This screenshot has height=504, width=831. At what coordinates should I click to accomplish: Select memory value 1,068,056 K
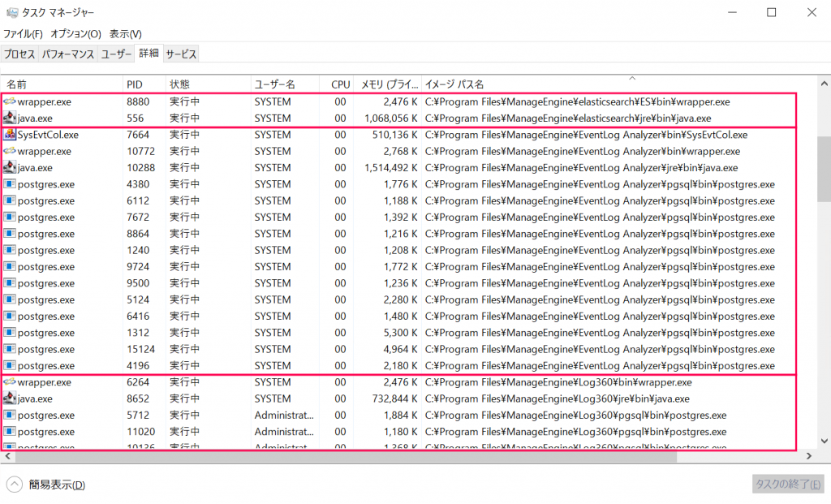[390, 118]
